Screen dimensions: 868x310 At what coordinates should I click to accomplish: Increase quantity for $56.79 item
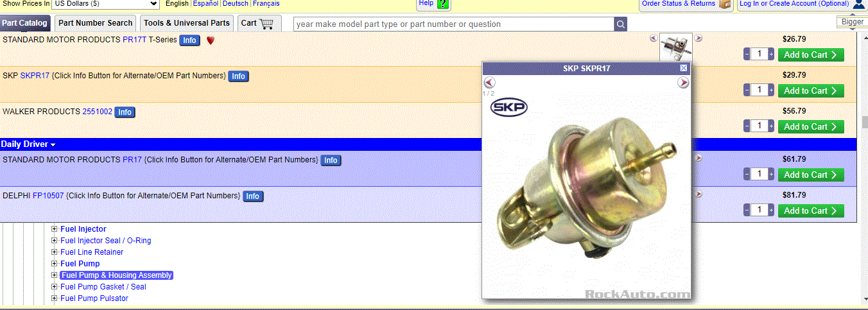point(771,126)
